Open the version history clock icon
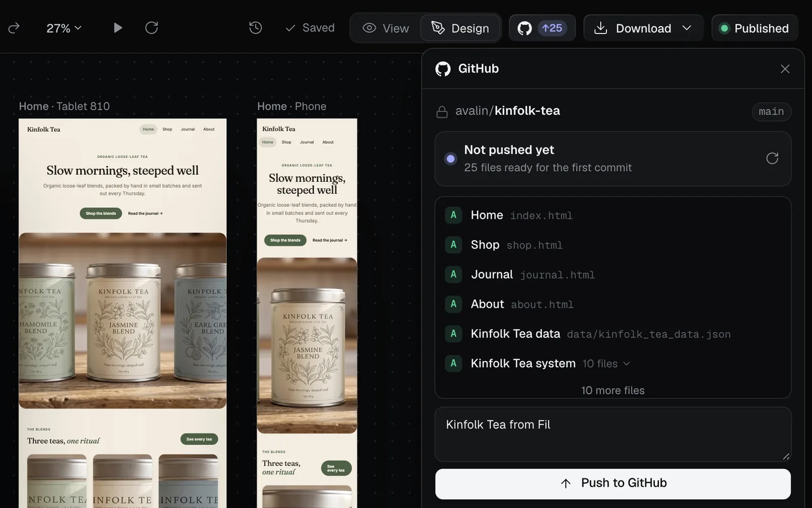Viewport: 812px width, 508px height. coord(256,28)
